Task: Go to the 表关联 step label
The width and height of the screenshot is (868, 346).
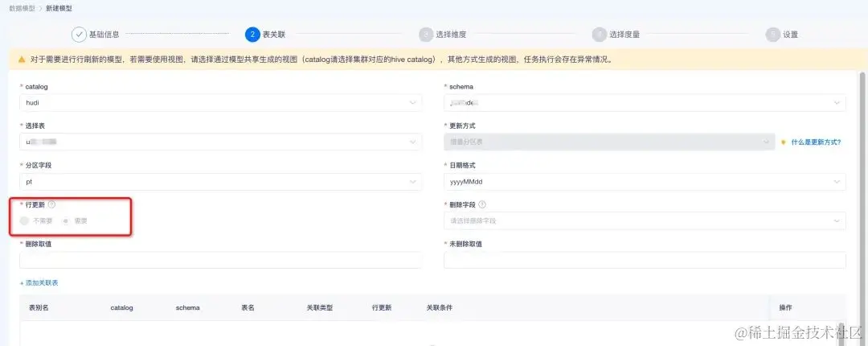Action: tap(274, 35)
